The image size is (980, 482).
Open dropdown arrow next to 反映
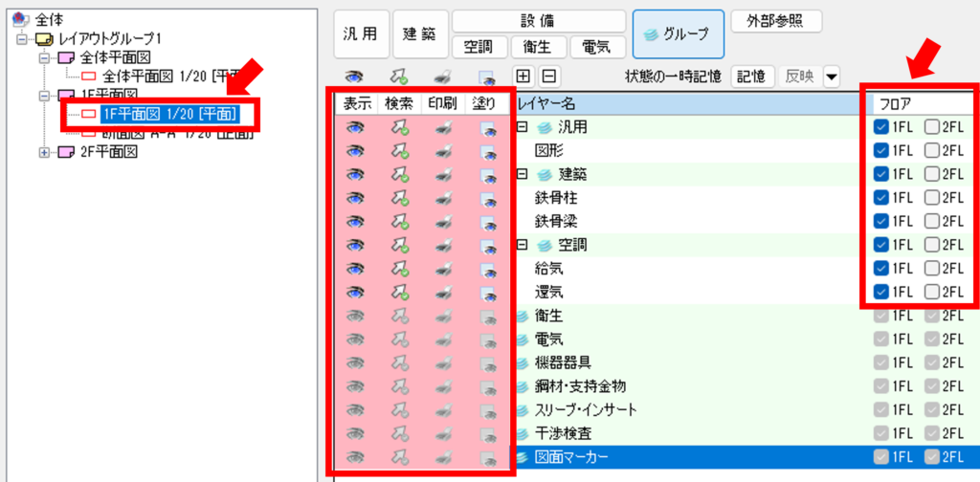[x=831, y=77]
